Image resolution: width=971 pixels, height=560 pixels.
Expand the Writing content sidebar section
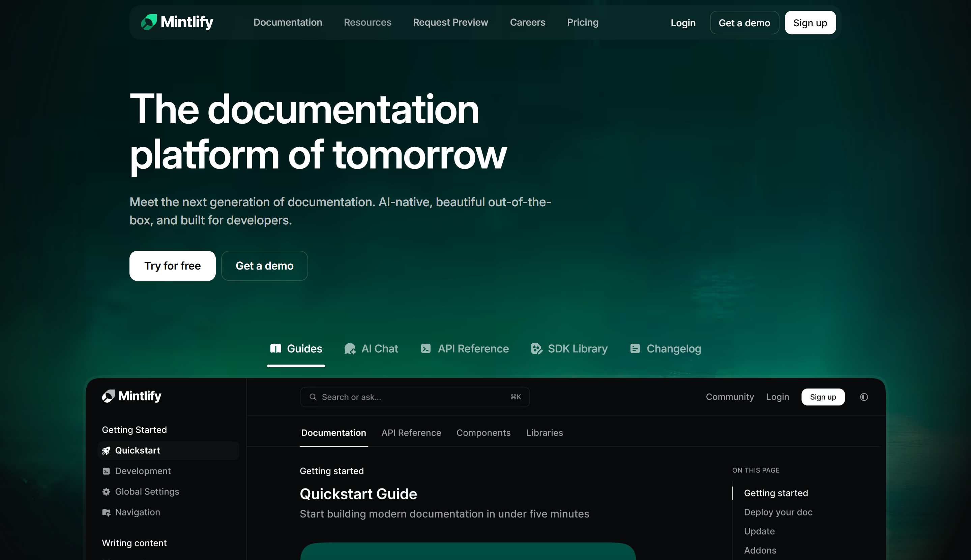(x=134, y=543)
